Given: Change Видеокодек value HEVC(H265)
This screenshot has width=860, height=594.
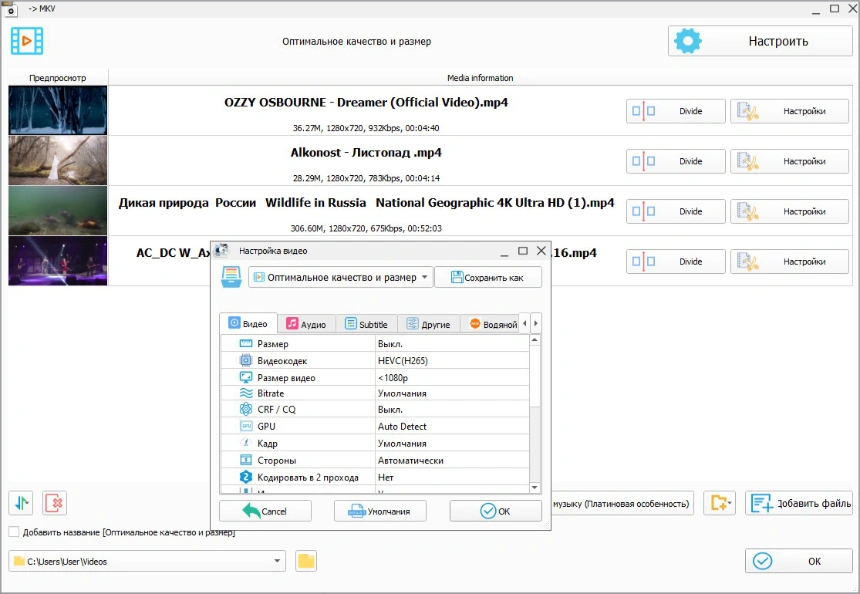Looking at the screenshot, I should coord(452,361).
